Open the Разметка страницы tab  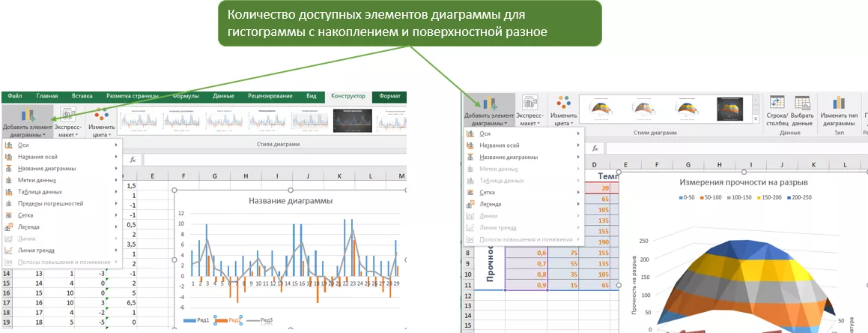tap(133, 96)
